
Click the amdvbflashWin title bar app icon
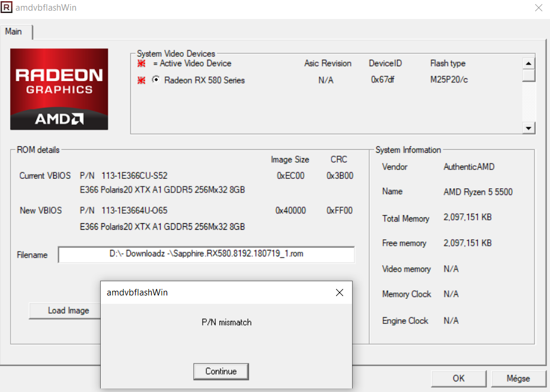point(7,7)
